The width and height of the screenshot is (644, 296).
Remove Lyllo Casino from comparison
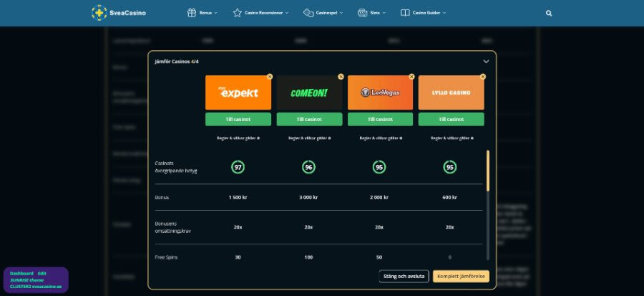pyautogui.click(x=482, y=77)
